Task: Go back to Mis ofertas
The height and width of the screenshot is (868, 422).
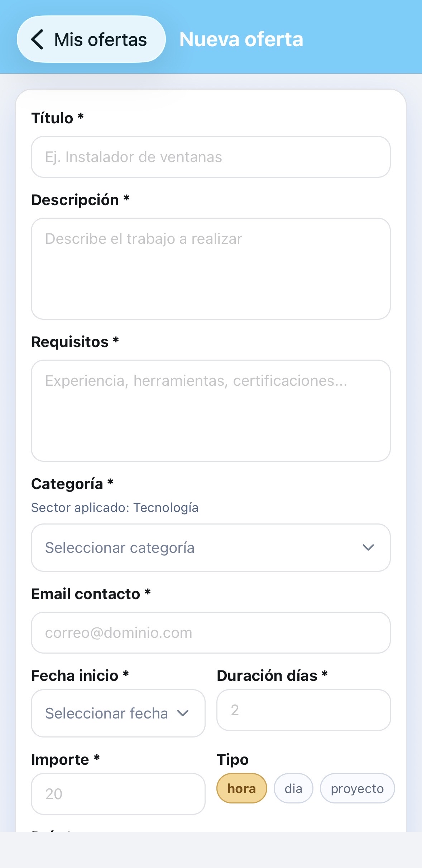Action: 91,39
